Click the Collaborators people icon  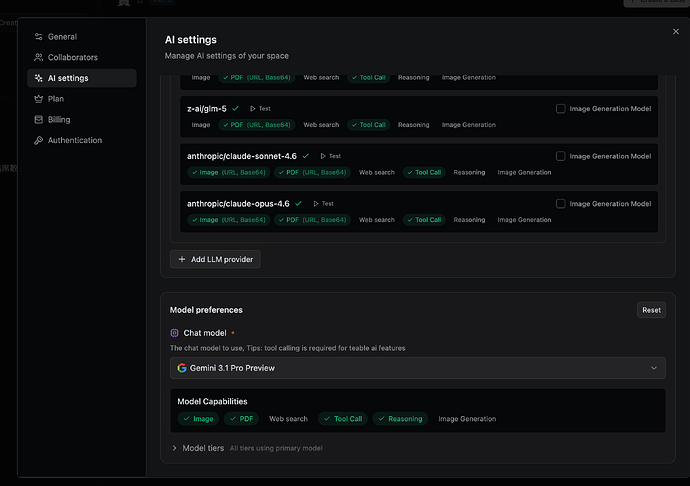(38, 58)
